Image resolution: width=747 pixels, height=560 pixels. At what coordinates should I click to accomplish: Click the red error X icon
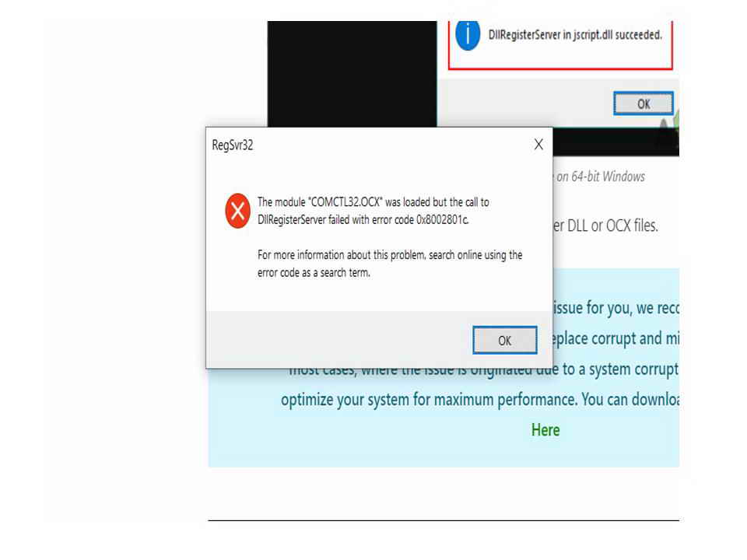pyautogui.click(x=238, y=211)
